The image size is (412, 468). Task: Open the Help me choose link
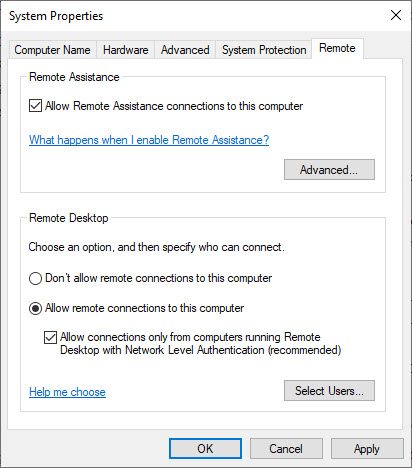pyautogui.click(x=67, y=392)
